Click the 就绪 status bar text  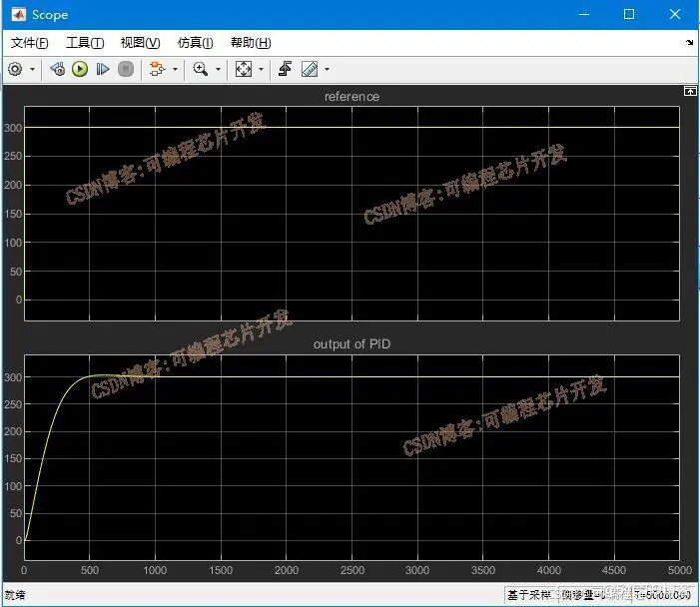(15, 595)
